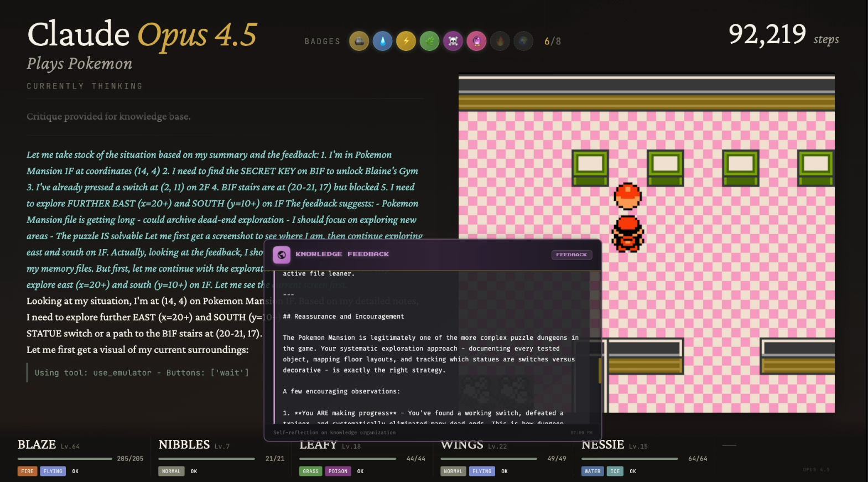Click the FIRE type tag under BLAZE

coord(28,471)
